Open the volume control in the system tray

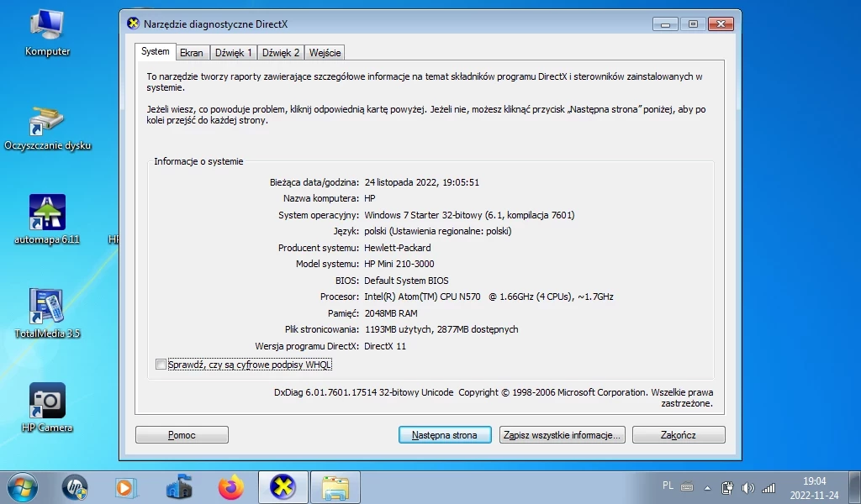pos(748,487)
